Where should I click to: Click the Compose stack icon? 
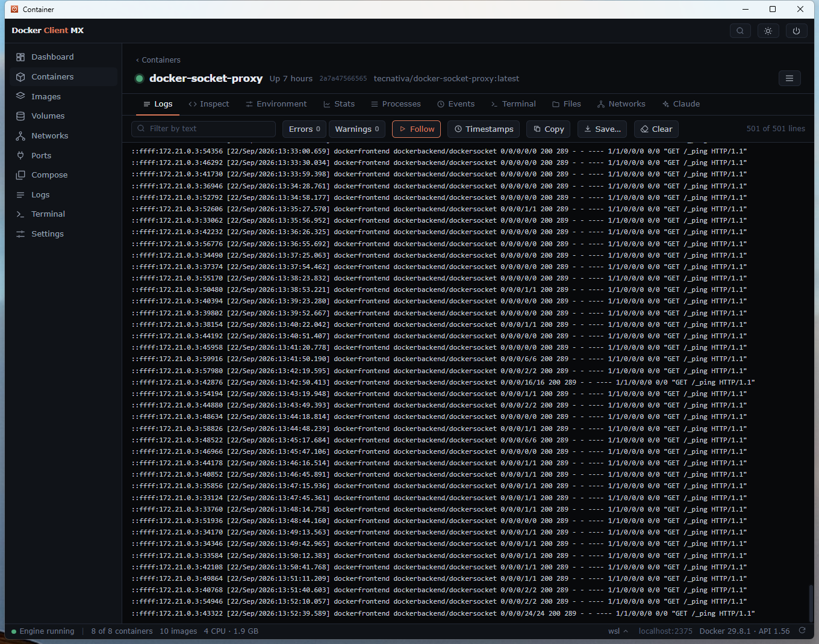point(20,175)
